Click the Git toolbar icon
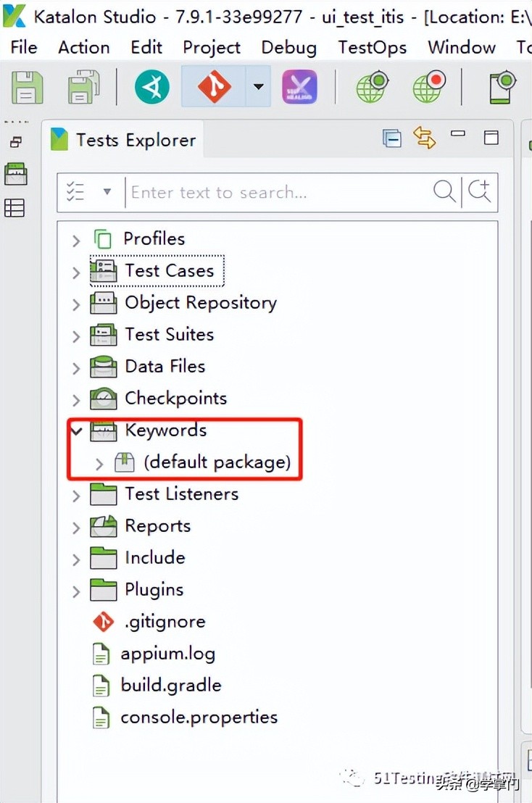Image resolution: width=532 pixels, height=803 pixels. pyautogui.click(x=214, y=88)
